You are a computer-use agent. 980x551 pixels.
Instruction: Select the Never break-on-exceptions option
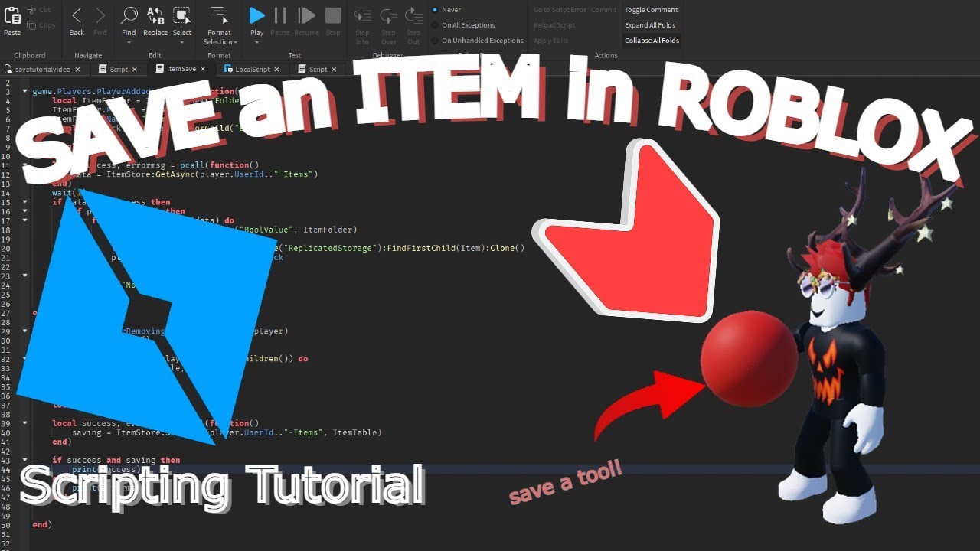click(435, 10)
